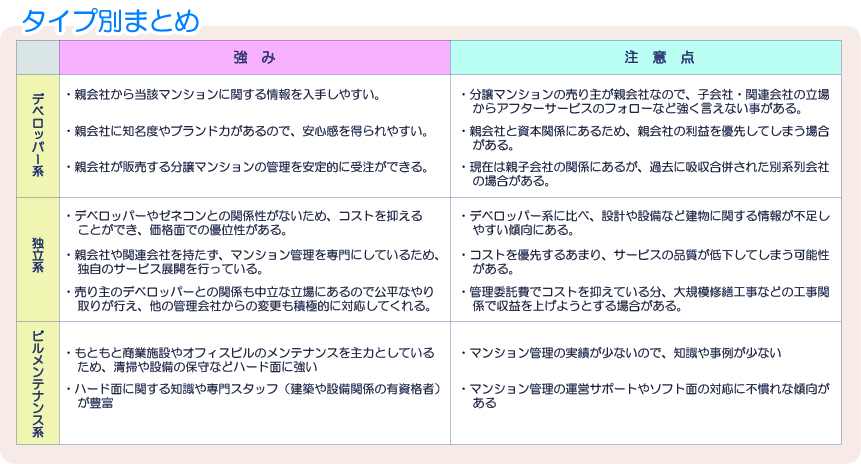Select the アフターサービスのフォロー caution bullet
This screenshot has width=861, height=464.
644,102
